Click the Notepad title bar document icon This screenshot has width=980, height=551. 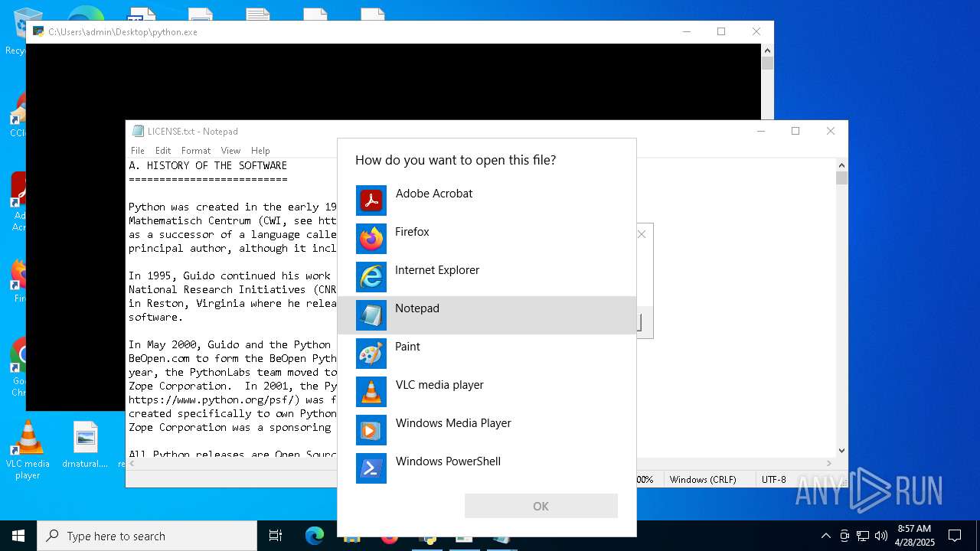pos(138,131)
